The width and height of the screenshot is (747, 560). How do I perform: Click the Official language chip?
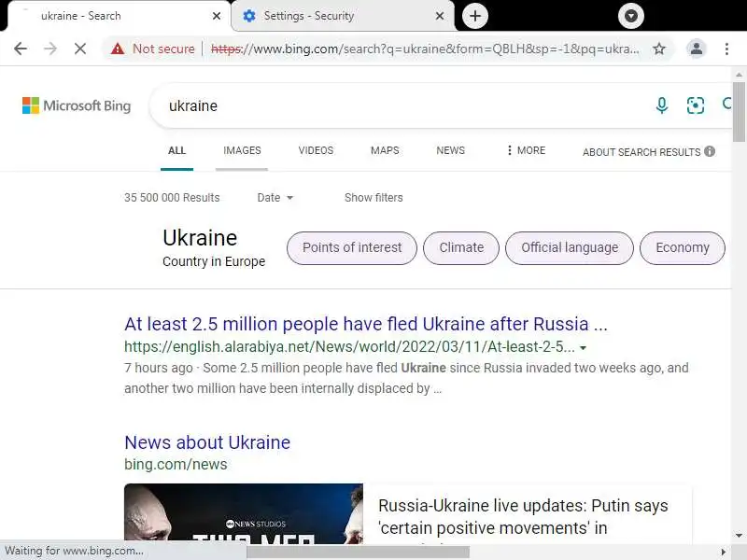[570, 248]
